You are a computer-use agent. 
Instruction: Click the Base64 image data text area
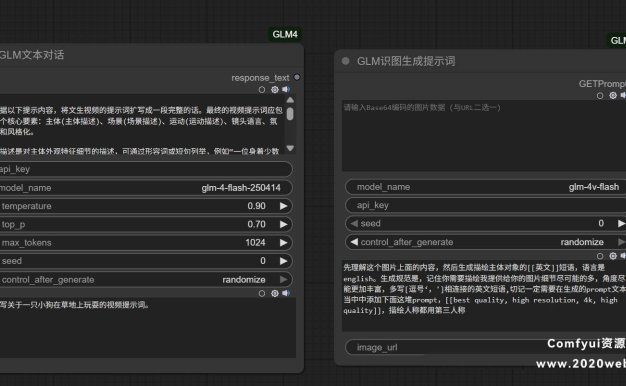click(484, 136)
